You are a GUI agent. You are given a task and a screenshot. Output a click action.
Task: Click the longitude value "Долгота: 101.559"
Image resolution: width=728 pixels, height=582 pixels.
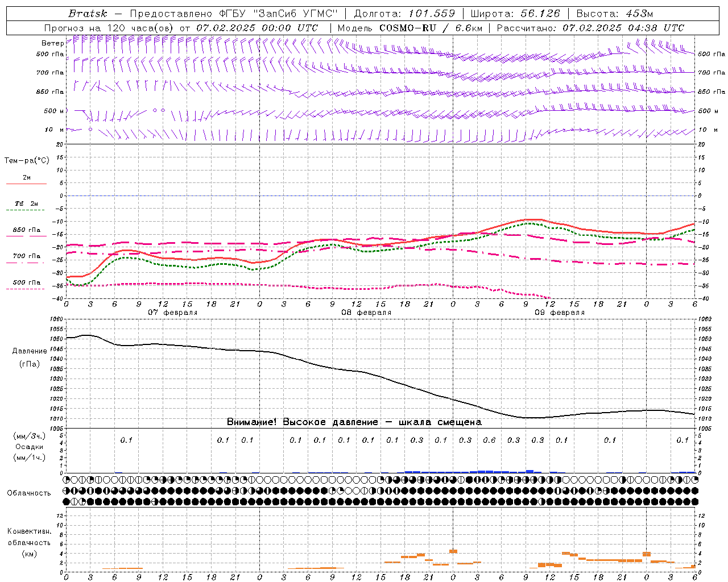[x=404, y=13]
